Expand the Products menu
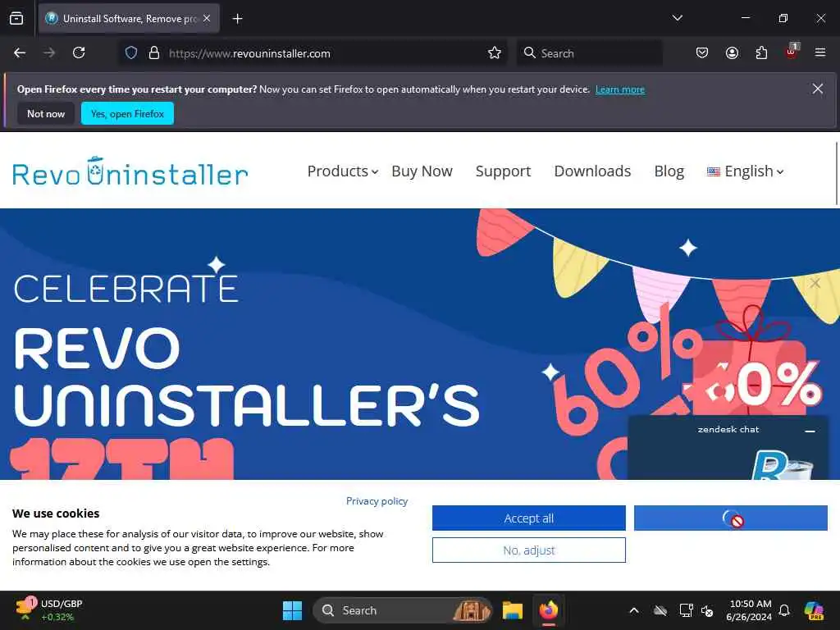The image size is (840, 630). pyautogui.click(x=343, y=171)
